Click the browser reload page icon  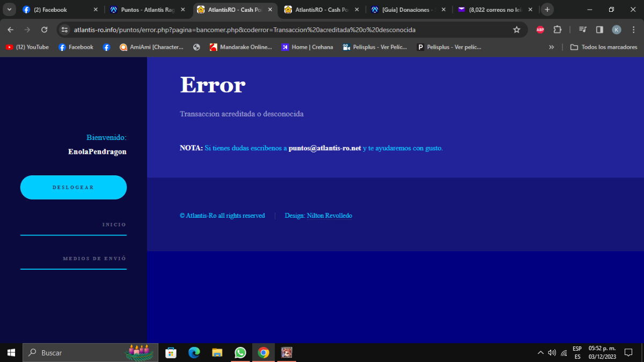click(44, 29)
